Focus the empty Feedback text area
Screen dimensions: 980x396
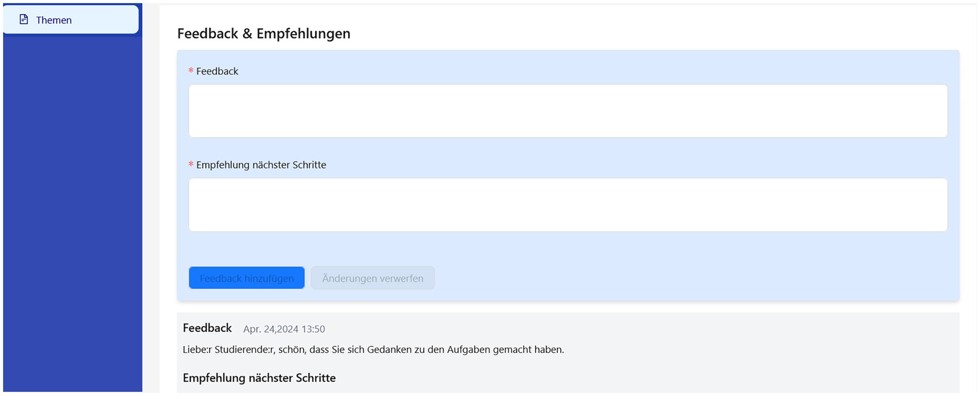(567, 111)
